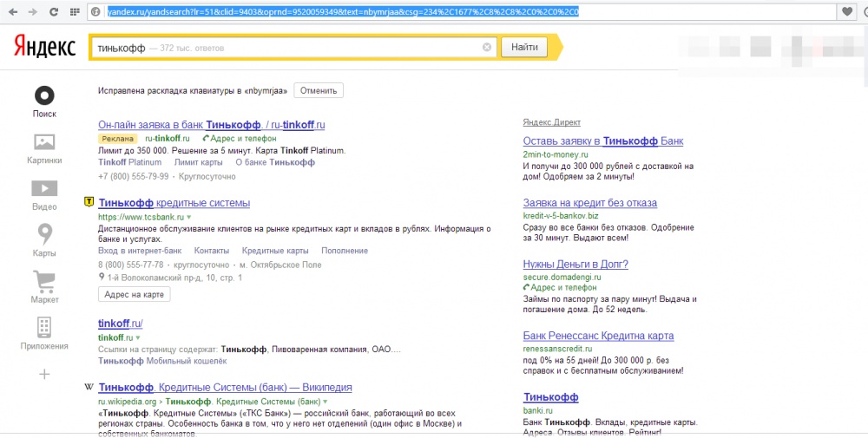Click phone +7 (800) 555-79-99

[134, 177]
